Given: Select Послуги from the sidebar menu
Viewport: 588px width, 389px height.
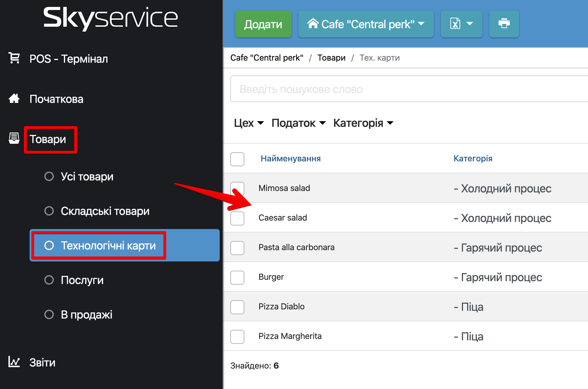Looking at the screenshot, I should (x=82, y=280).
